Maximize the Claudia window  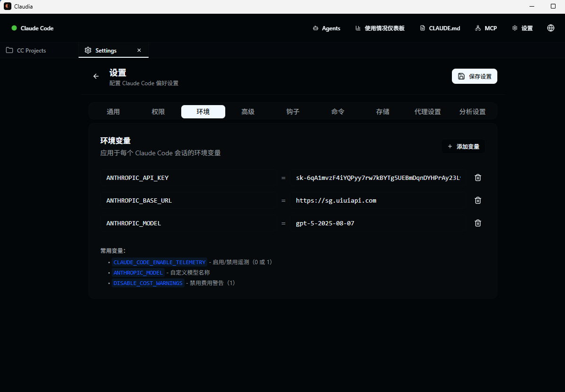pos(553,6)
